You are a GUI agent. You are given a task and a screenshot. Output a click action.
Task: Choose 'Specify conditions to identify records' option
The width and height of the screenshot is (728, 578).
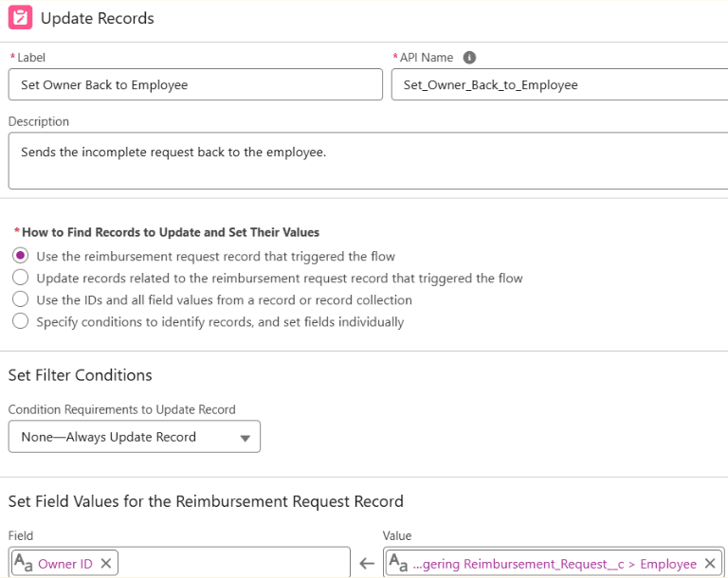[x=20, y=321]
